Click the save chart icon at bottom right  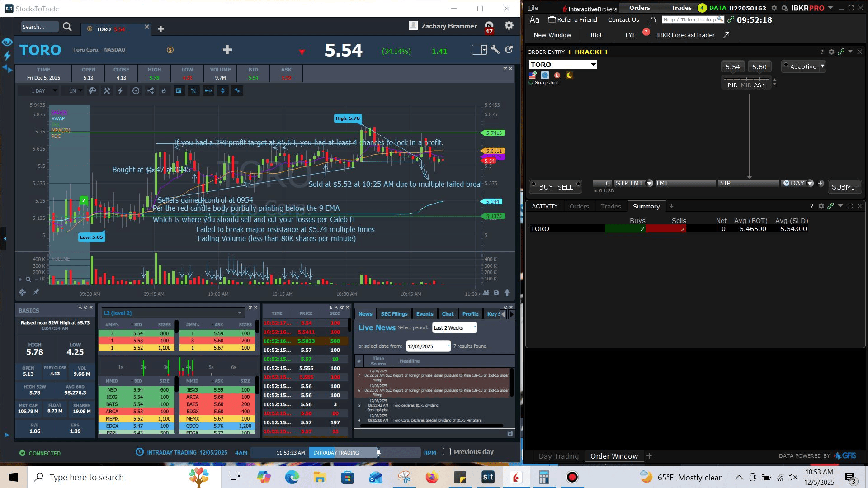[496, 293]
